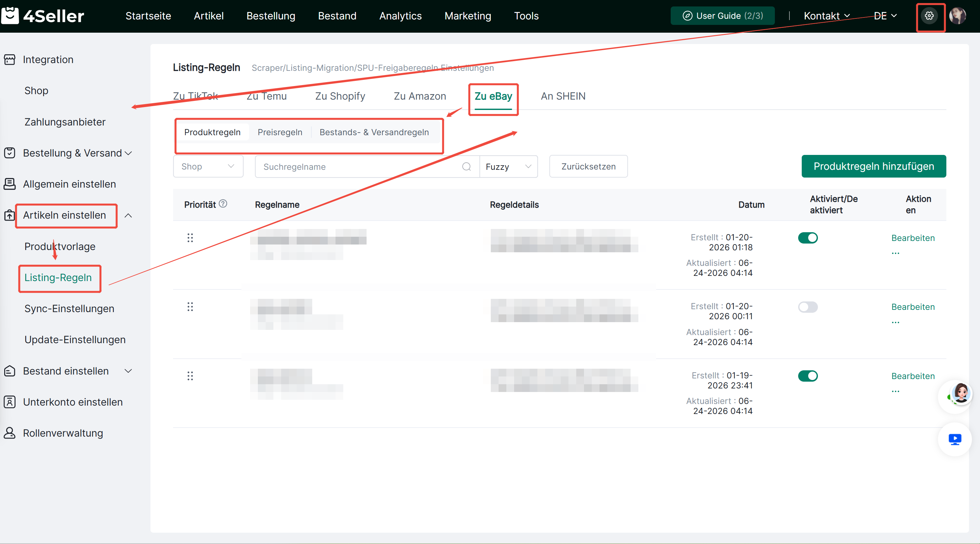Edit the rule created 01-19-2026 23:41
The height and width of the screenshot is (544, 980).
(x=913, y=376)
